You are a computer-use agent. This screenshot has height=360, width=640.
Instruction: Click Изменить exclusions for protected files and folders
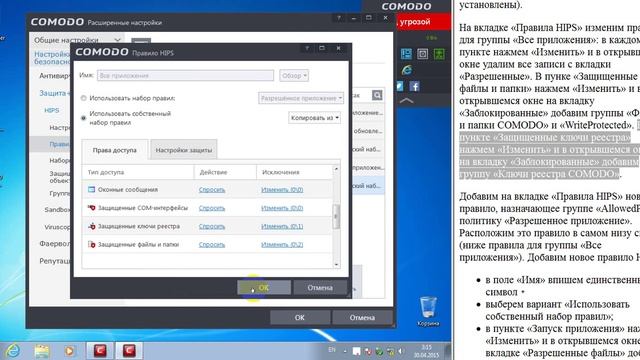click(x=282, y=244)
